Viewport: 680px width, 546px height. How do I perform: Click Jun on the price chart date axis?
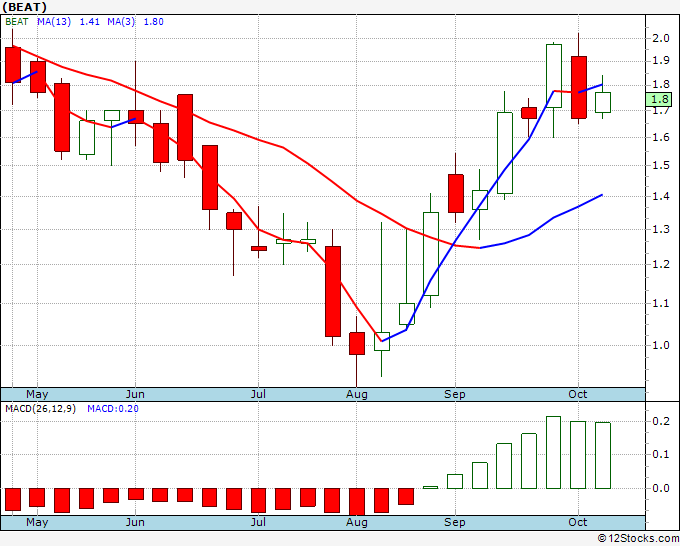tap(135, 394)
